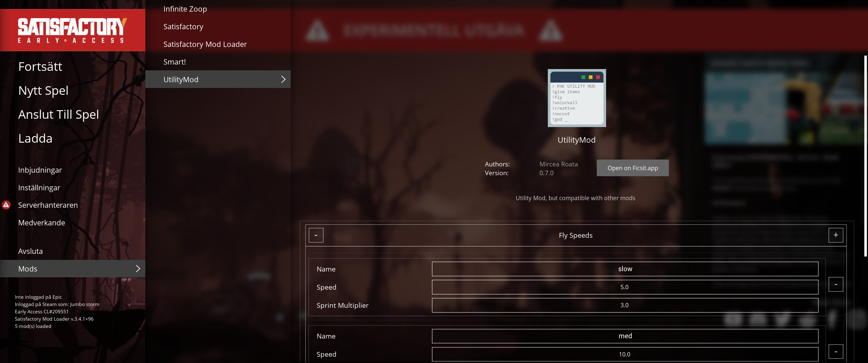Click the UtilityMod icon thumbnail
Viewport: 868px width, 363px height.
[x=577, y=98]
